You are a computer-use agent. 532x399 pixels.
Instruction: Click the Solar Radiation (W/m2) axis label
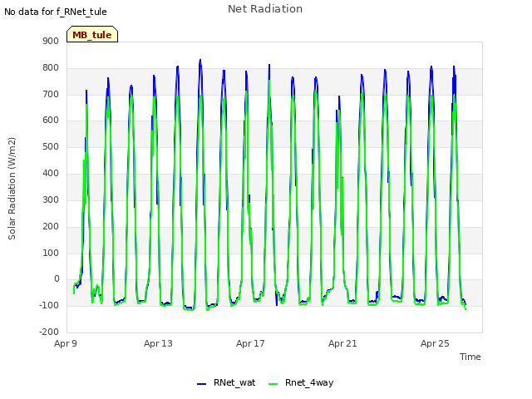click(x=12, y=189)
